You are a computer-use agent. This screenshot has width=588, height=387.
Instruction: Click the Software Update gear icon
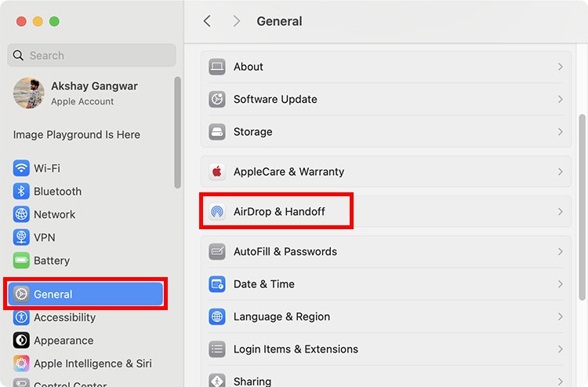[216, 100]
